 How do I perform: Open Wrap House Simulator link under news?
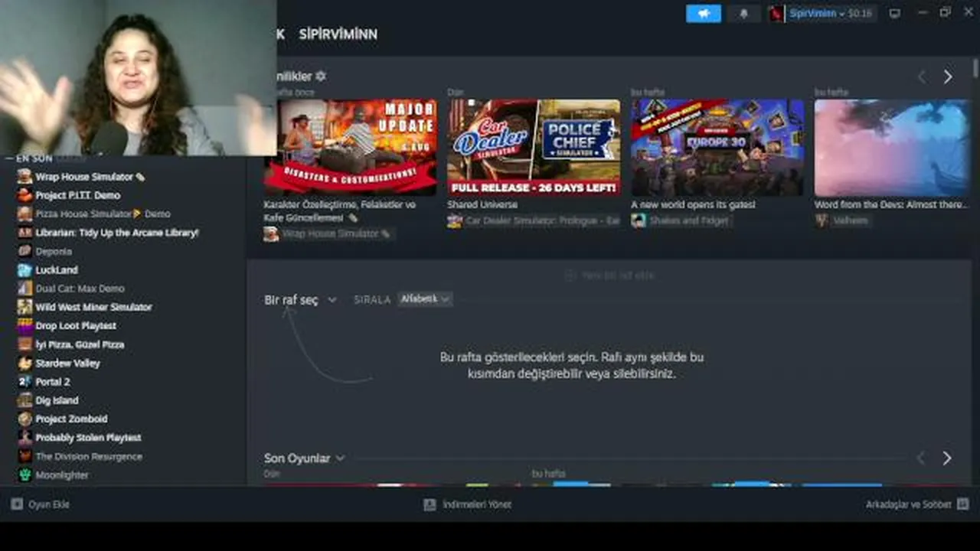coord(331,234)
